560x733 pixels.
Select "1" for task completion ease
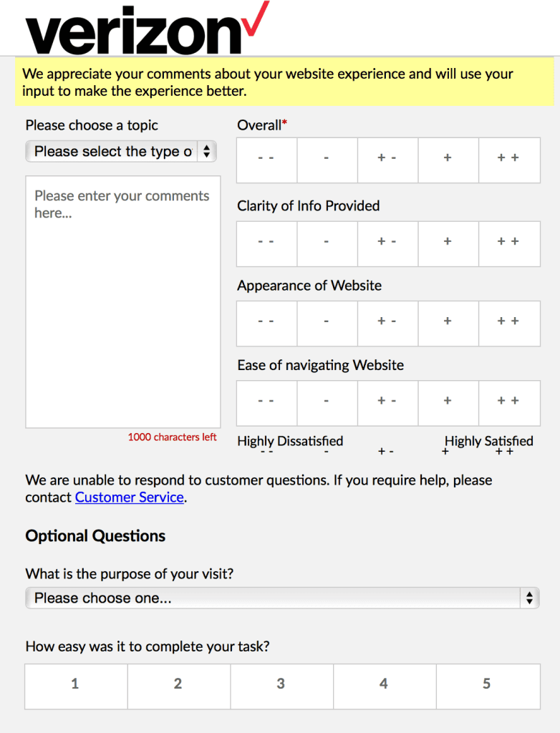[75, 686]
